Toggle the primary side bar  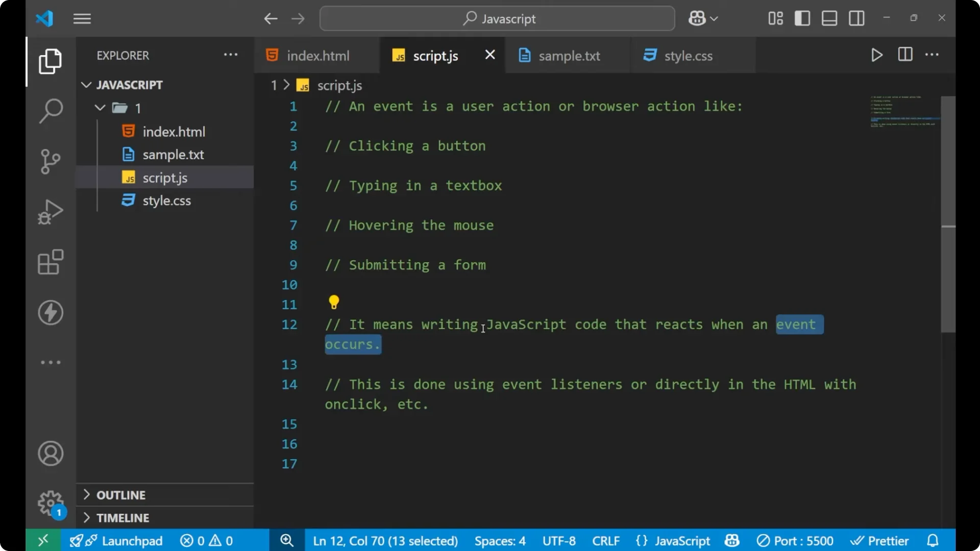802,18
